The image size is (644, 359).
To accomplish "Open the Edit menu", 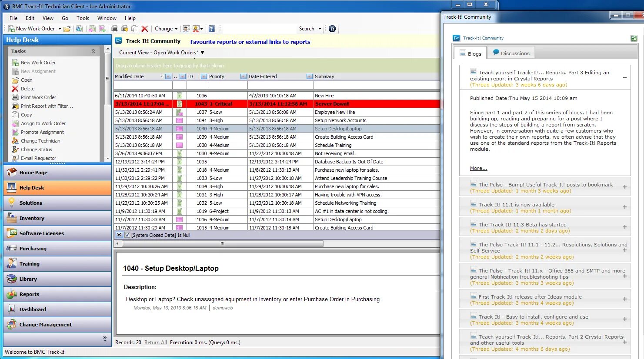I will coord(30,18).
